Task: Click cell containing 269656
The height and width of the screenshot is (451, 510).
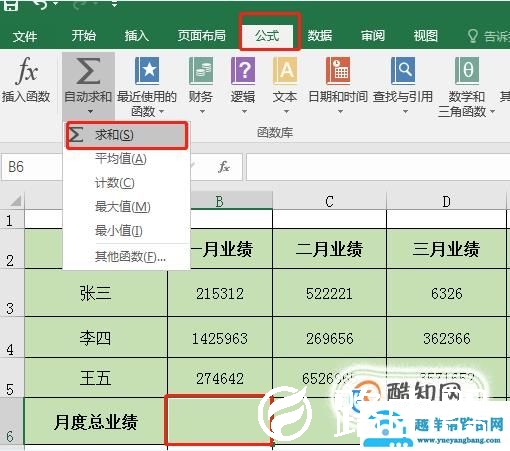Action: point(329,338)
